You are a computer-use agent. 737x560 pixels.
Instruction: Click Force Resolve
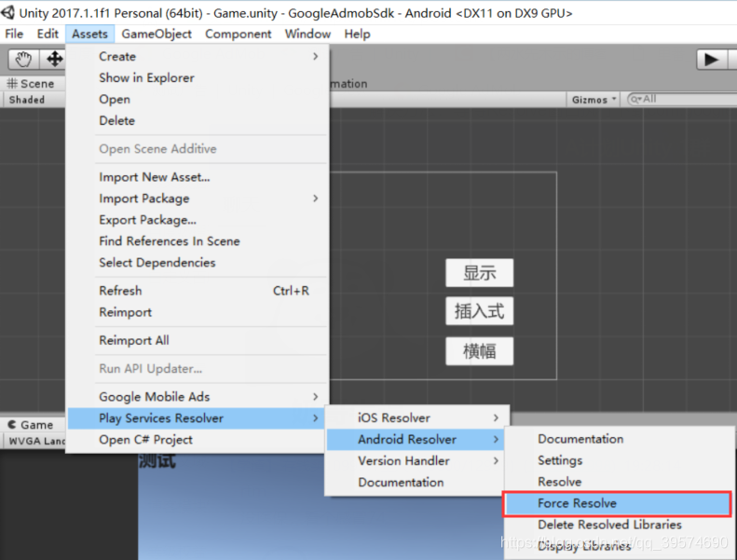617,503
